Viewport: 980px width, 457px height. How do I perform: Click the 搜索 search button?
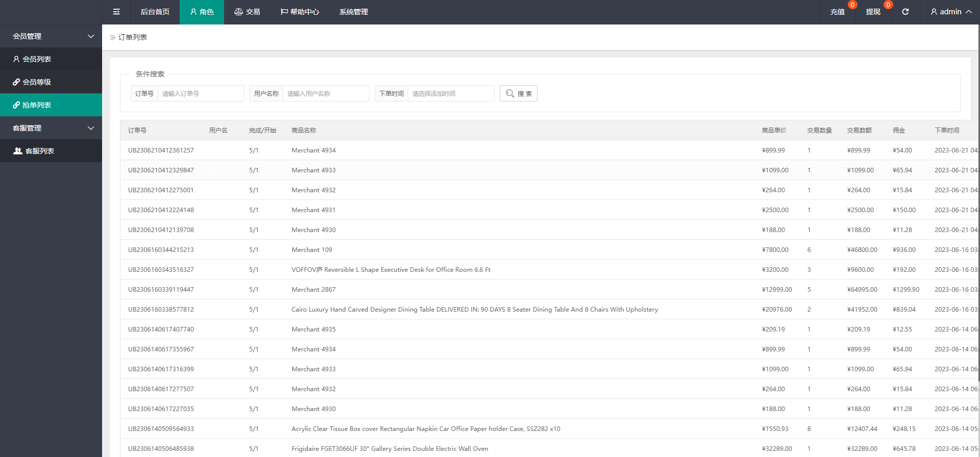[518, 93]
